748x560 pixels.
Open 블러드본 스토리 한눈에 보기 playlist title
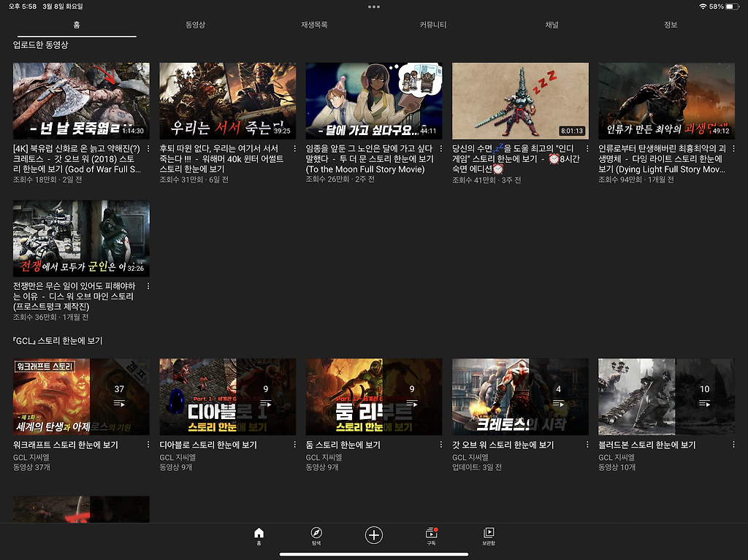pyautogui.click(x=647, y=445)
